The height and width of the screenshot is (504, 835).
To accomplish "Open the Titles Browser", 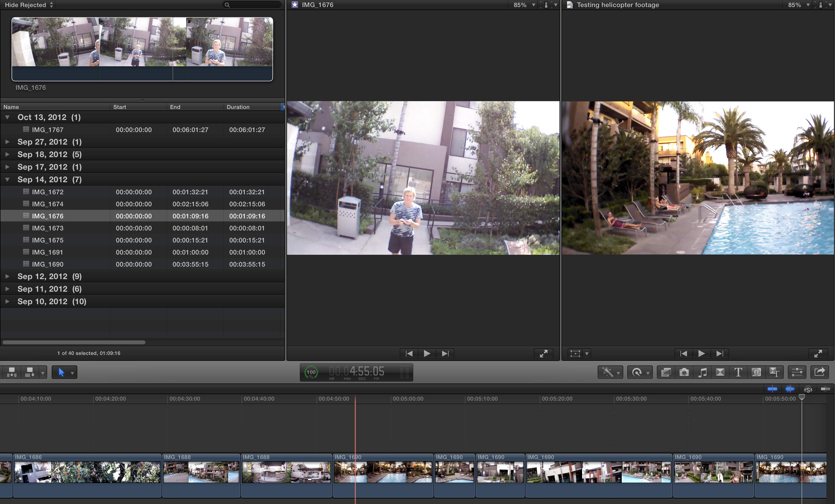I will (739, 372).
